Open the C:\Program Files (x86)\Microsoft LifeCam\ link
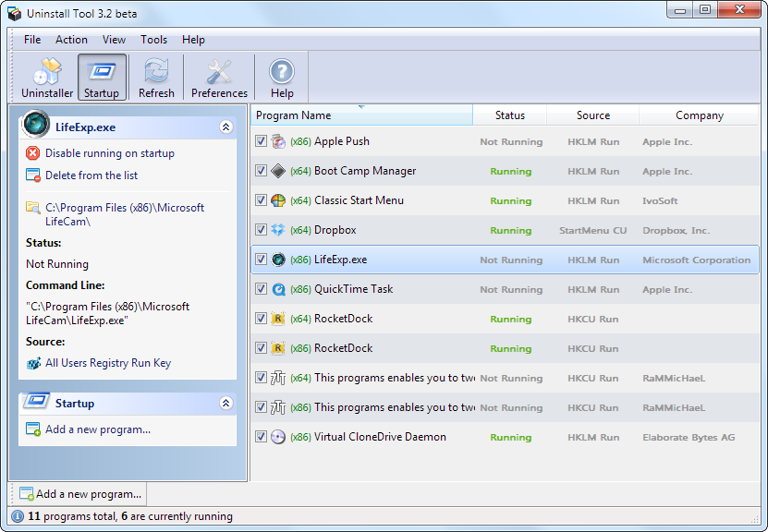This screenshot has width=768, height=532. click(x=125, y=214)
